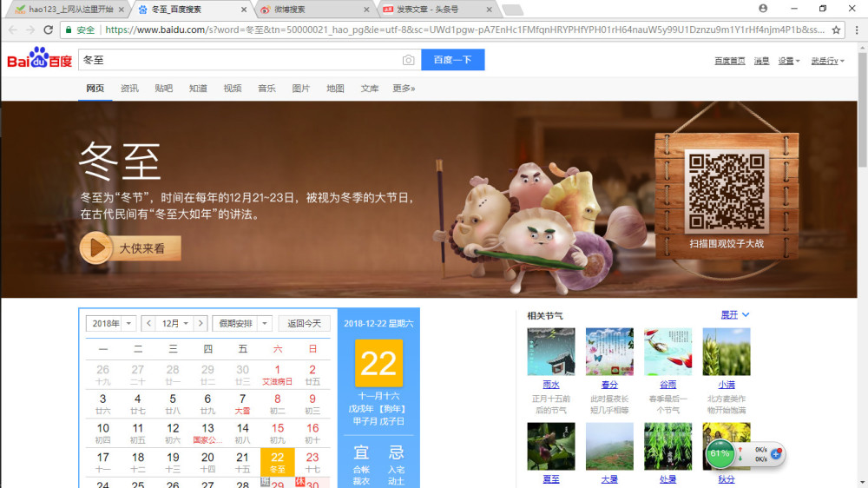The width and height of the screenshot is (868, 488).
Task: Open the 百度首页 link
Action: [x=730, y=61]
